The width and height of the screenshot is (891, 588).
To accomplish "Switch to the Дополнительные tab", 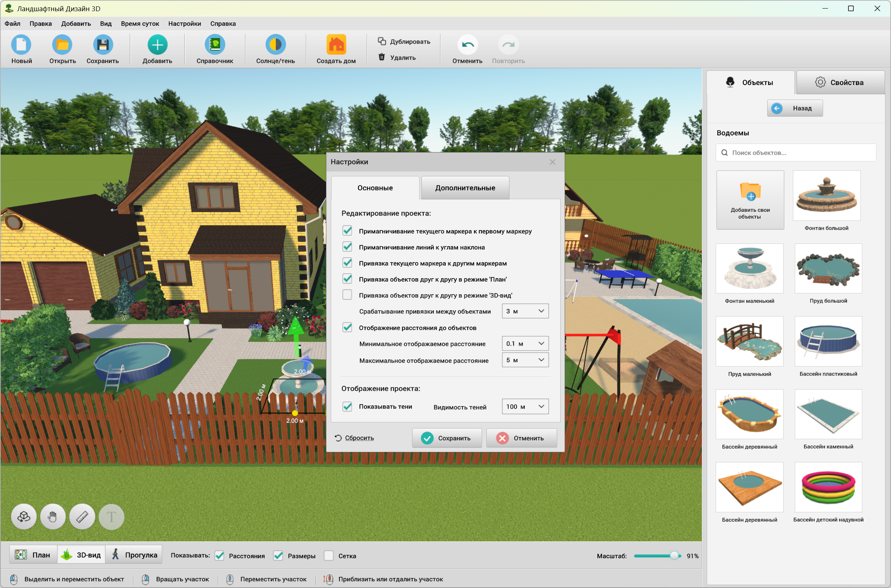I will click(x=465, y=188).
